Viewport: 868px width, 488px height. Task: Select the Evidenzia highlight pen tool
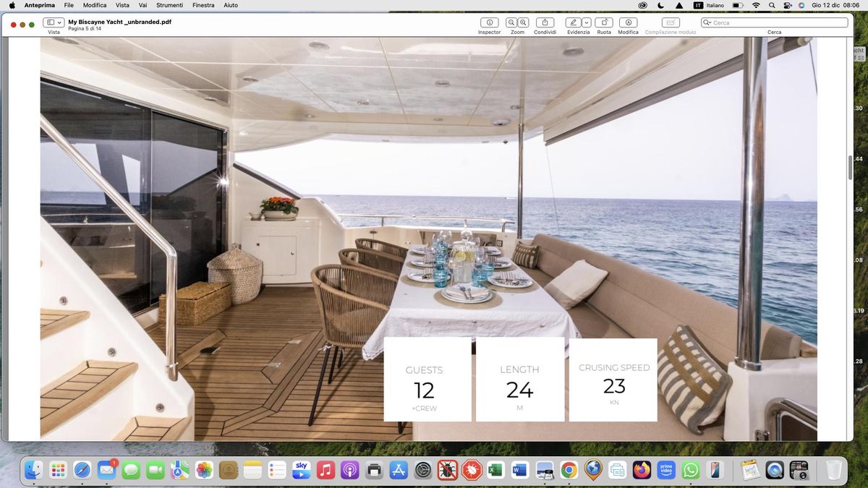coord(574,22)
